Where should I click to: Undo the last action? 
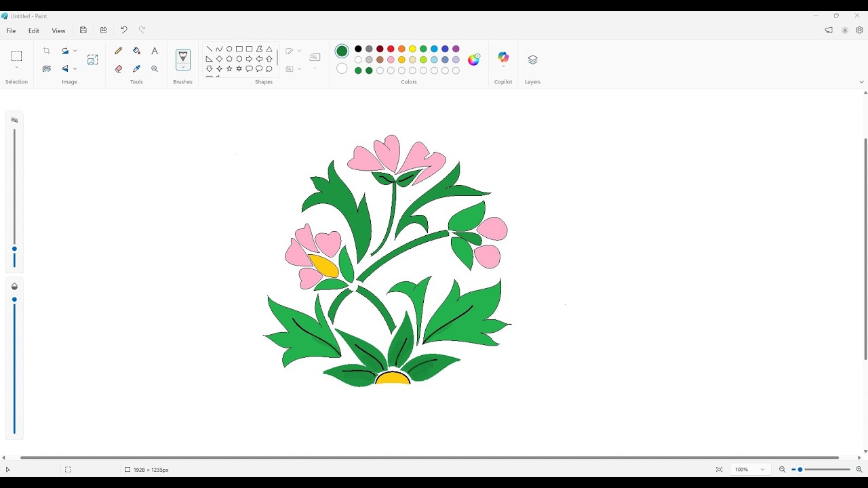click(124, 30)
